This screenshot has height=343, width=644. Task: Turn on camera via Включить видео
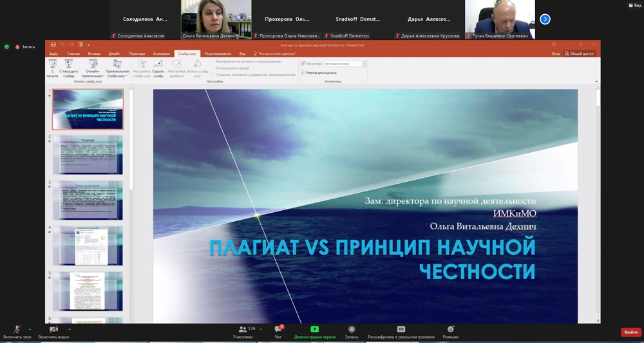[53, 330]
